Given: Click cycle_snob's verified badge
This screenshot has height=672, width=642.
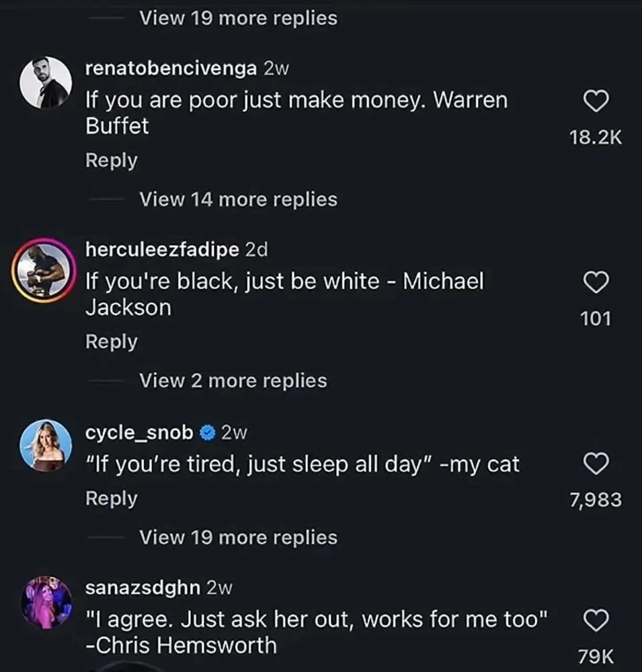Looking at the screenshot, I should [x=208, y=433].
